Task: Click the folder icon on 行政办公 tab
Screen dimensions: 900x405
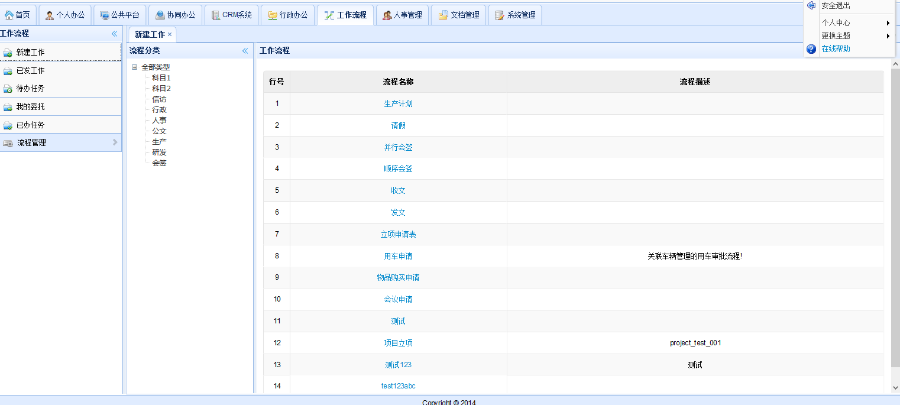Action: pos(272,15)
